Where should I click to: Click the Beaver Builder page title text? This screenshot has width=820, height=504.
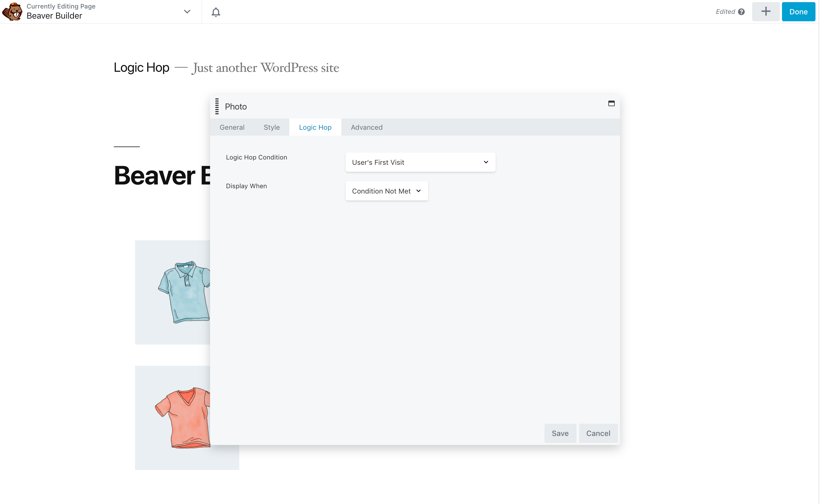[x=54, y=16]
